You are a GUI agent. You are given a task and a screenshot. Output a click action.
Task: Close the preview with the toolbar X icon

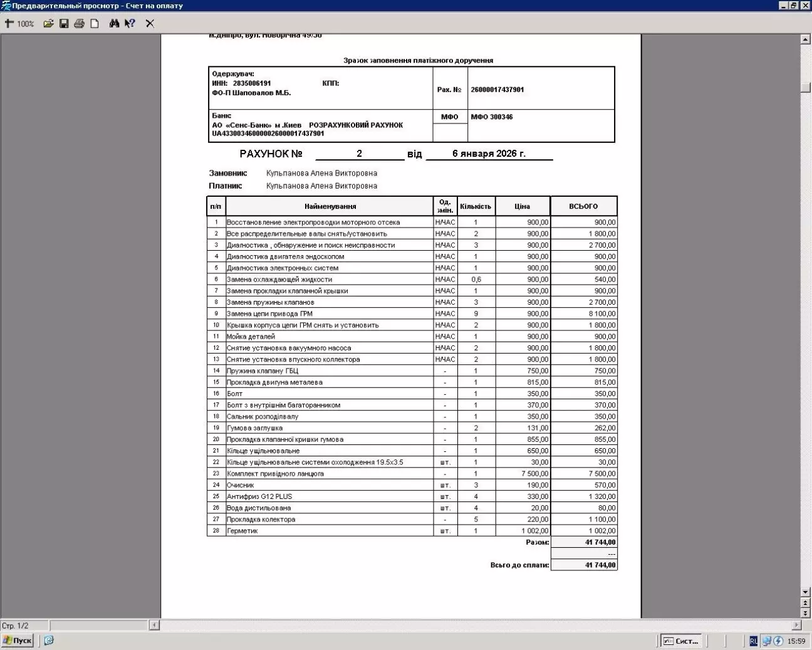point(150,24)
